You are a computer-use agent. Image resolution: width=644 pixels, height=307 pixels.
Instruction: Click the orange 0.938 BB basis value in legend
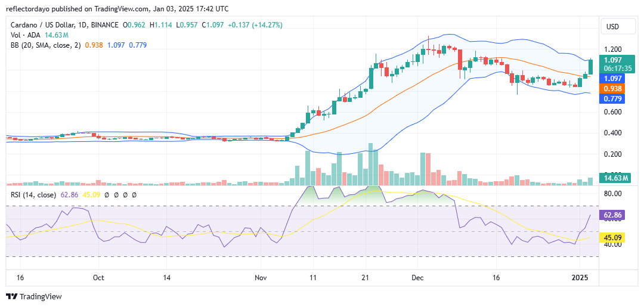click(93, 45)
